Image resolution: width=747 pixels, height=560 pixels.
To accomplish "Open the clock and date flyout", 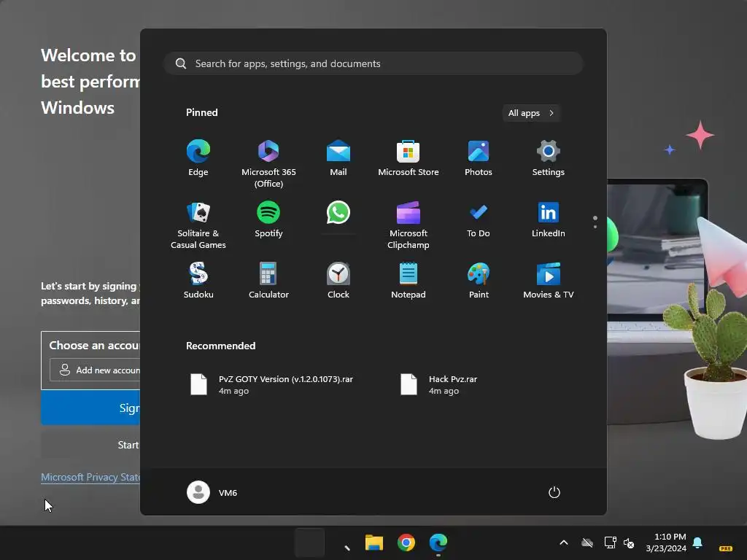I will point(666,542).
